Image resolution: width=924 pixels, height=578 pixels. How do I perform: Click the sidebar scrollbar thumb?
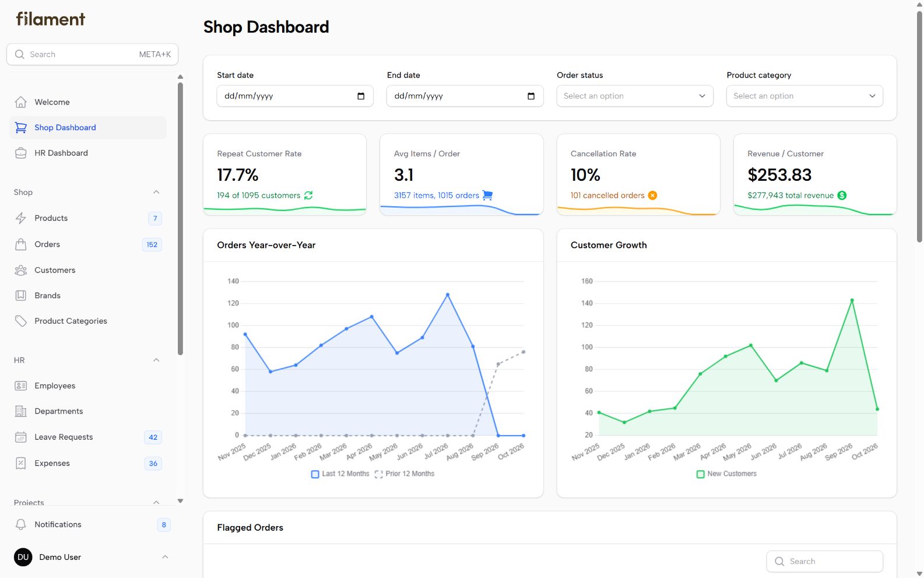tap(180, 219)
